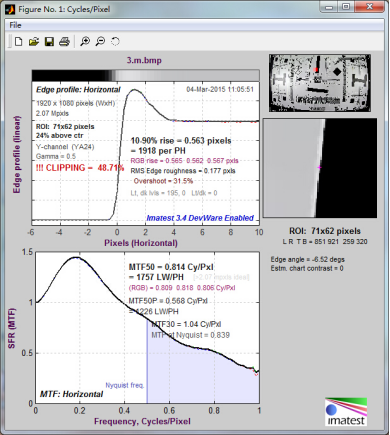Click the cropped edge ROI image
This screenshot has width=390, height=435.
pos(320,168)
